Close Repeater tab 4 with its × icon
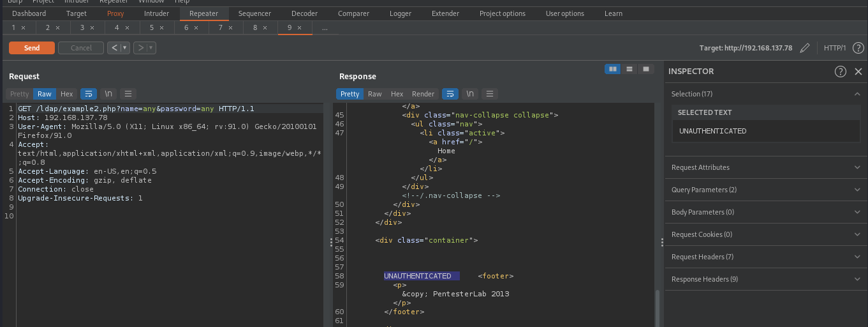 (127, 28)
